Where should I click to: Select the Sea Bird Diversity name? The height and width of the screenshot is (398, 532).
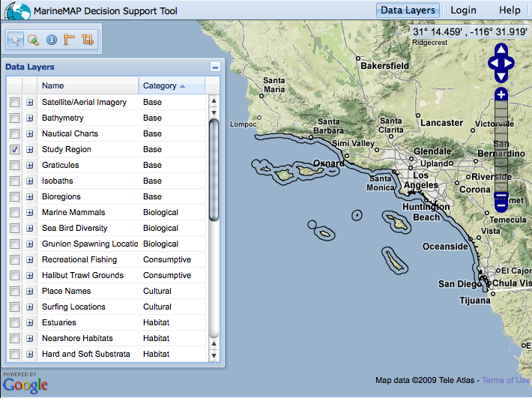(75, 228)
